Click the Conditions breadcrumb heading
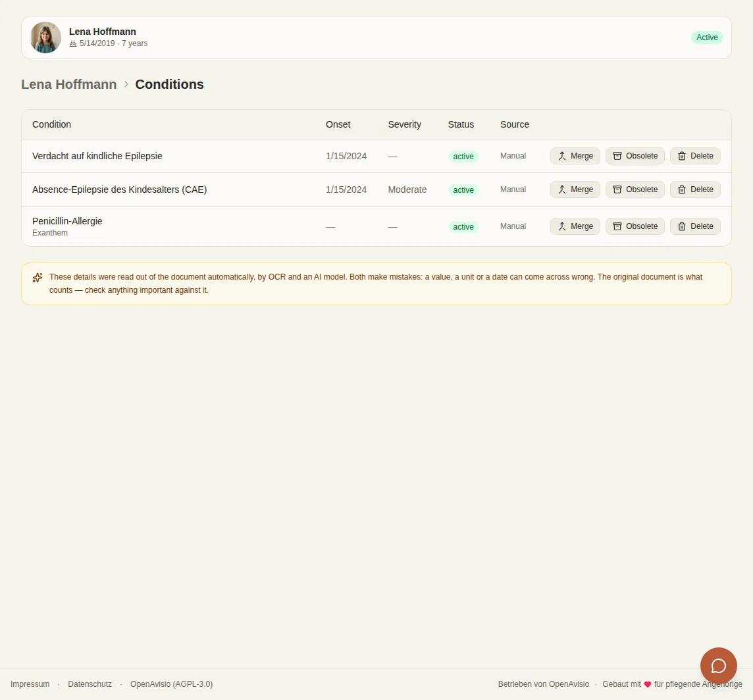Image resolution: width=753 pixels, height=700 pixels. click(170, 84)
